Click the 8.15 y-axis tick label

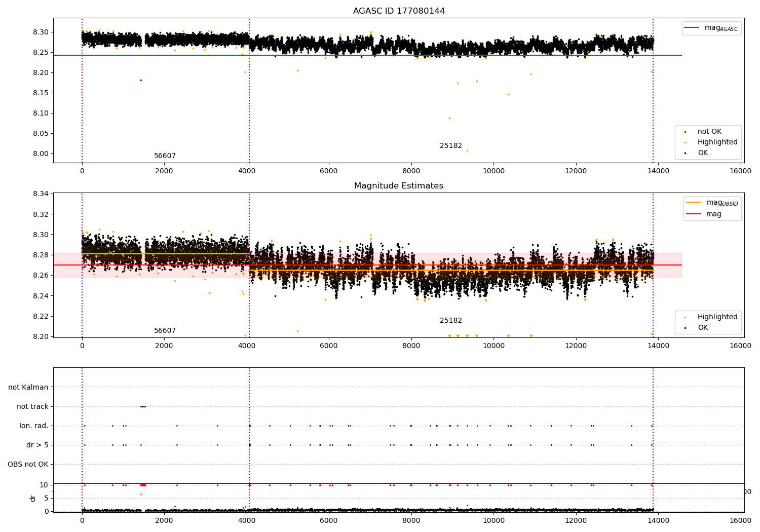click(x=40, y=93)
